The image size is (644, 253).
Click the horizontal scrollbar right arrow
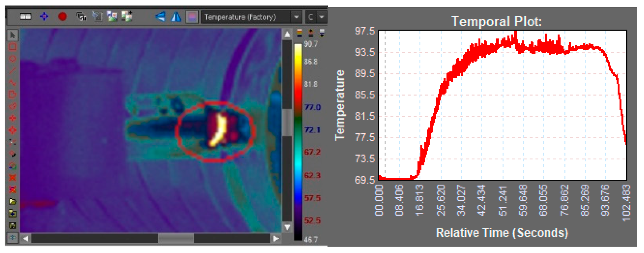tap(276, 239)
